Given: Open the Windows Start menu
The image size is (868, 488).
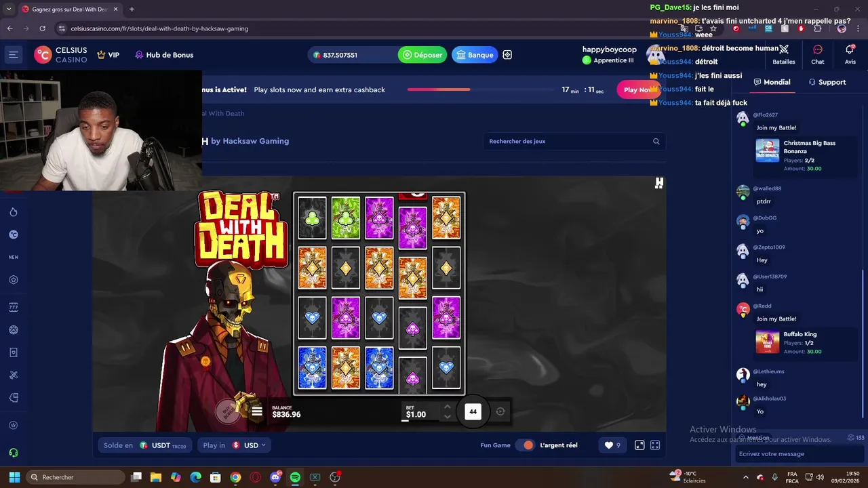Looking at the screenshot, I should click(x=14, y=477).
